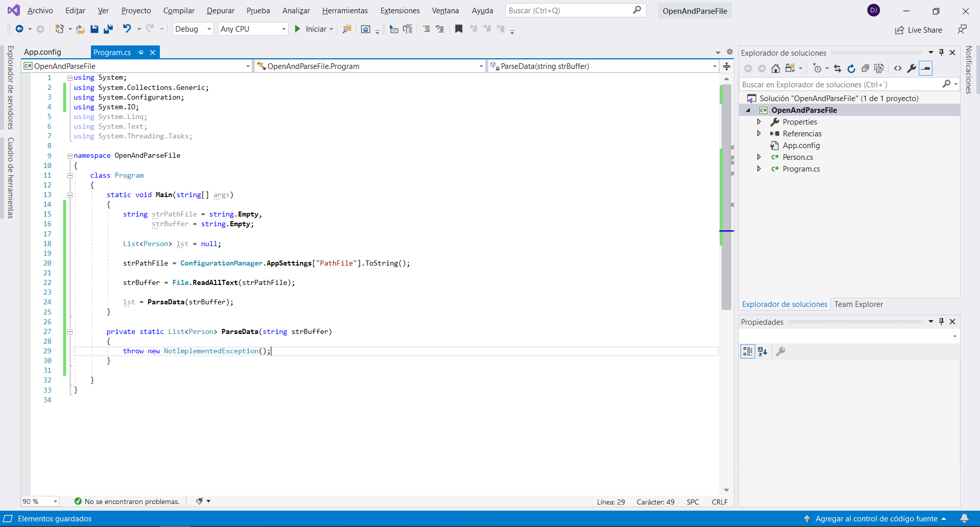980x527 pixels.
Task: Toggle the Preview Selected Items button
Action: point(926,68)
